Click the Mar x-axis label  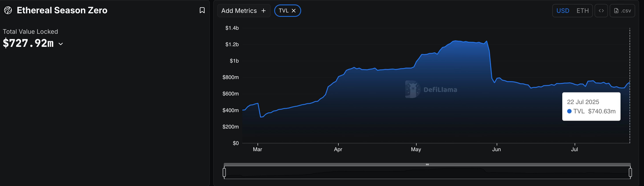coord(258,149)
